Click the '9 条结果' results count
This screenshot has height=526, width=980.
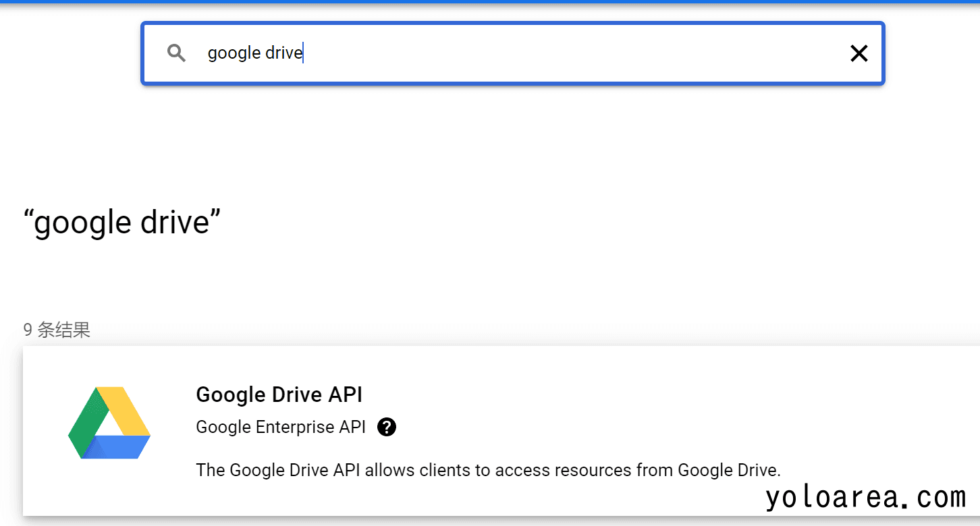[x=57, y=330]
